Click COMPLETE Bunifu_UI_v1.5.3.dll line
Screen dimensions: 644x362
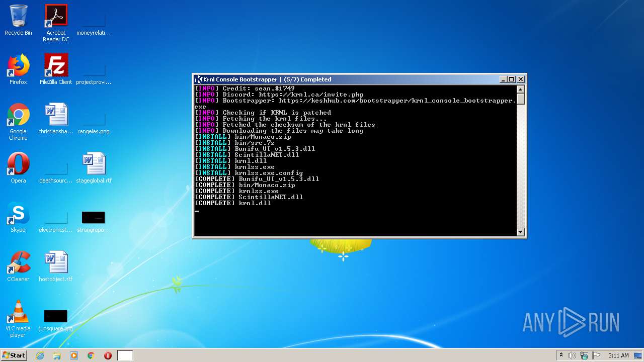(x=257, y=179)
